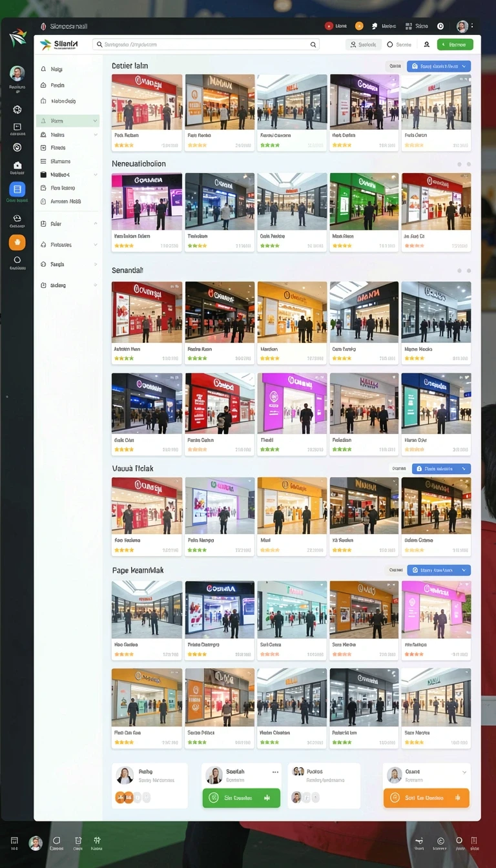This screenshot has height=868, width=496.
Task: Select the second carousel dot beside Senandal!
Action: (x=469, y=271)
